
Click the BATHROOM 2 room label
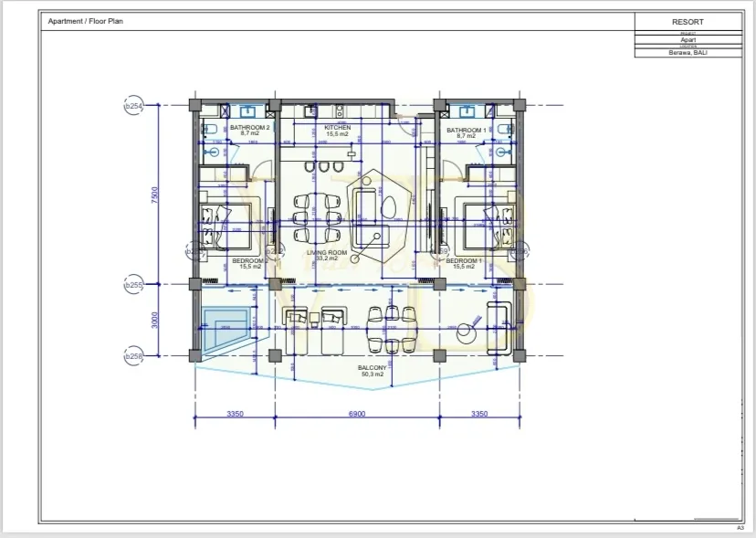(x=249, y=131)
